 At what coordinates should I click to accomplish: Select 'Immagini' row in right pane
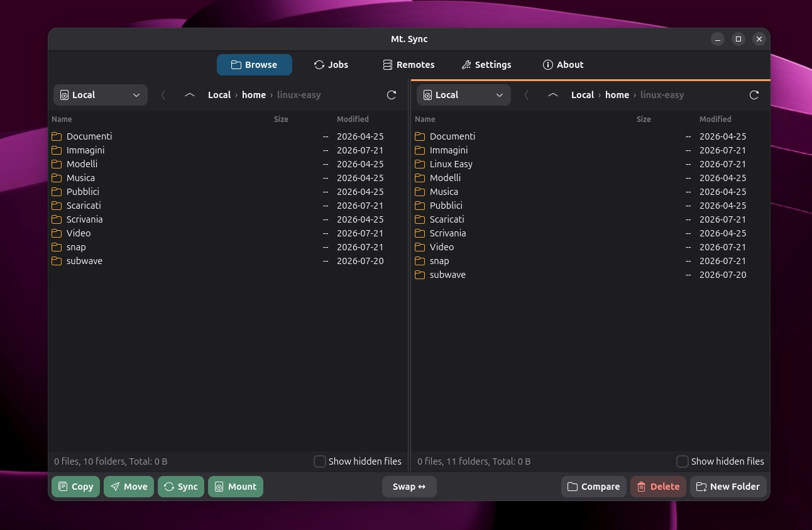tap(591, 150)
